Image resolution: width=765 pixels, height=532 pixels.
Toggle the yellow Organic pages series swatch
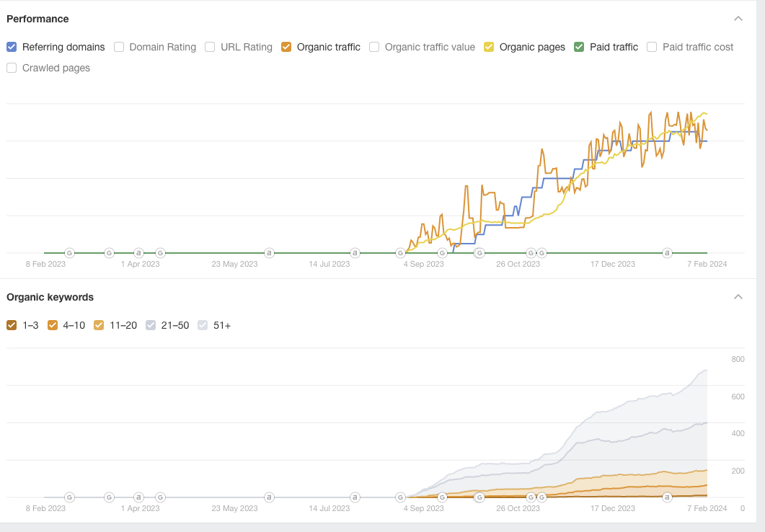click(489, 47)
